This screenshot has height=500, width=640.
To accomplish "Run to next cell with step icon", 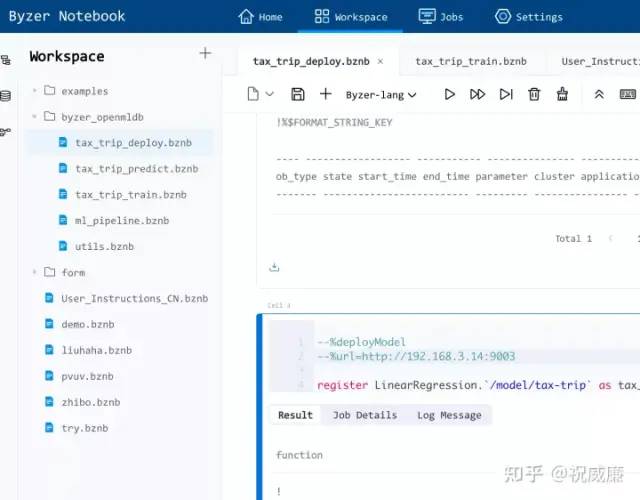I will (x=506, y=94).
